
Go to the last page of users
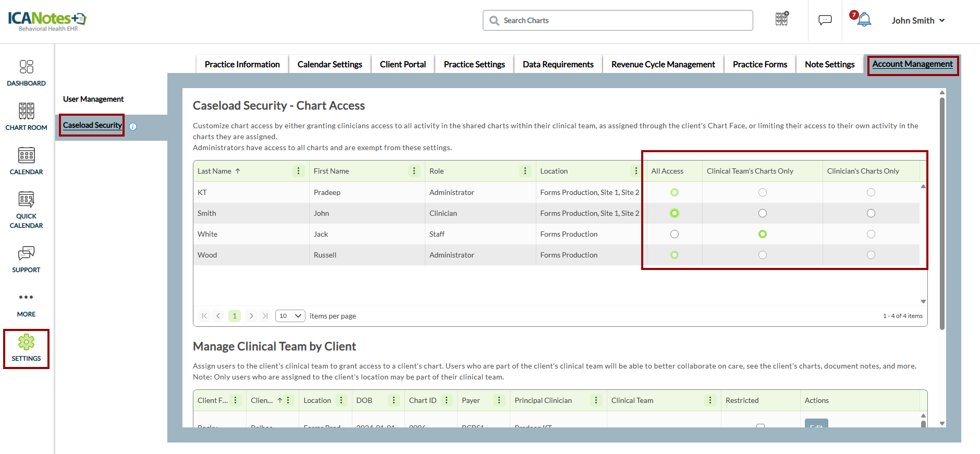click(x=265, y=316)
